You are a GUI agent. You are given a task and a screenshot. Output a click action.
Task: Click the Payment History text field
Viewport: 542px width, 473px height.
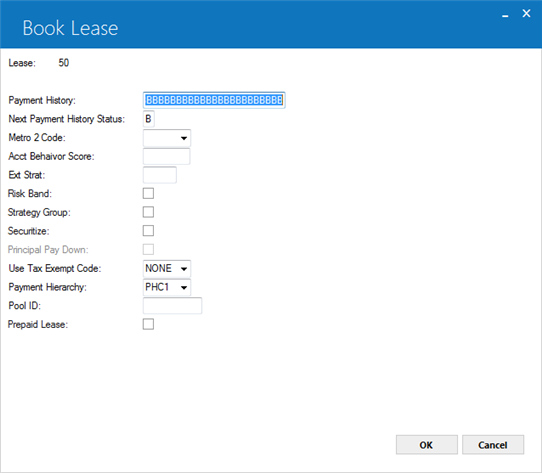[x=214, y=100]
